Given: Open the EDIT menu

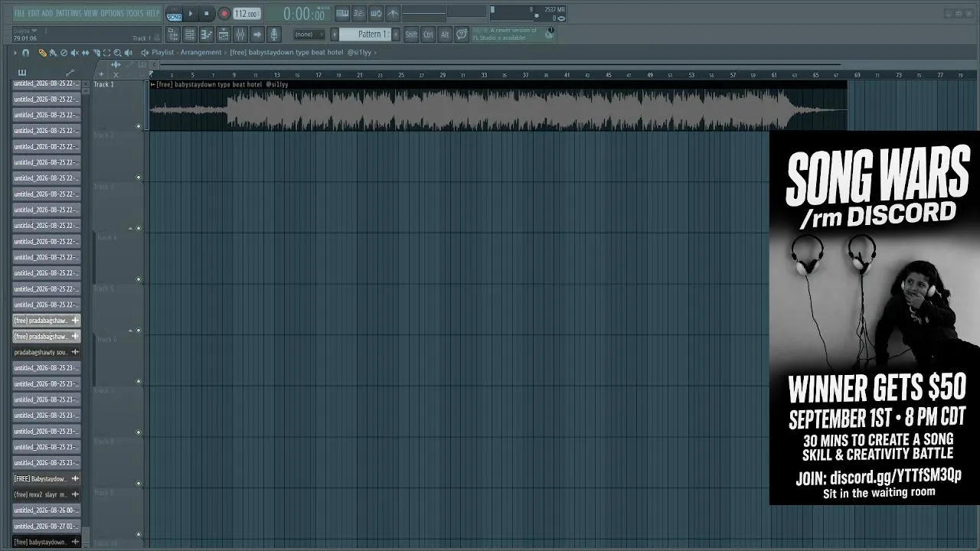Looking at the screenshot, I should (x=34, y=13).
